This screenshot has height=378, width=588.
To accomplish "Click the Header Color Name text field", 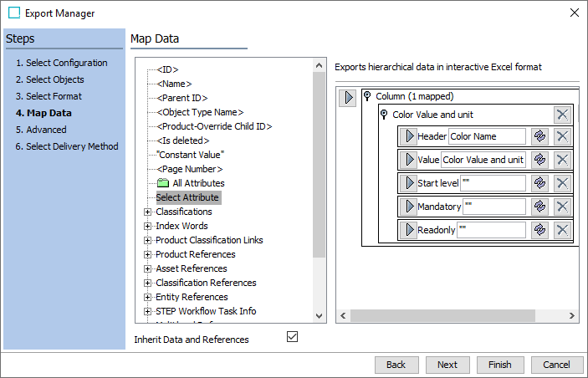I will (487, 136).
